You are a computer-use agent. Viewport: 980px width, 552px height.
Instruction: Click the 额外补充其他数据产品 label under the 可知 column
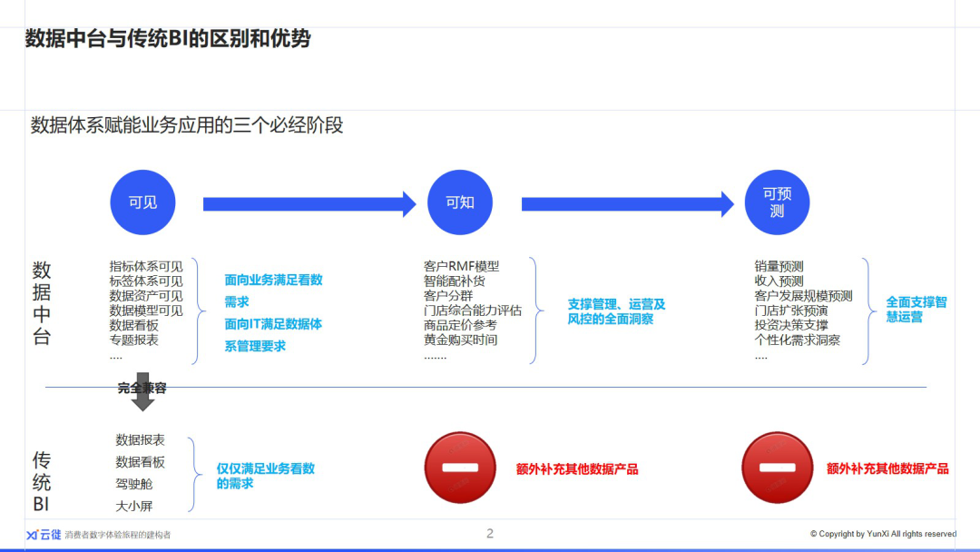[x=577, y=468]
